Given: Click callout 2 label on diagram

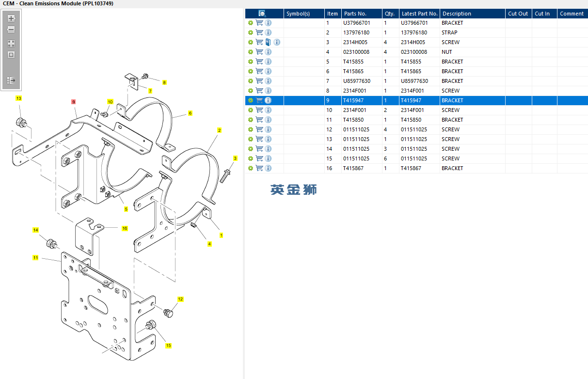Looking at the screenshot, I should click(219, 130).
